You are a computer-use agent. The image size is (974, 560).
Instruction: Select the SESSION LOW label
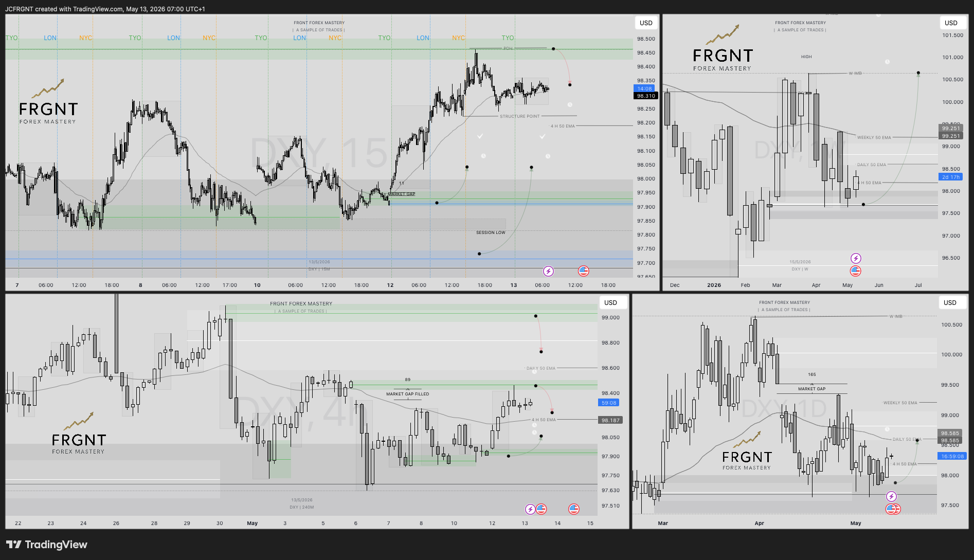coord(491,232)
